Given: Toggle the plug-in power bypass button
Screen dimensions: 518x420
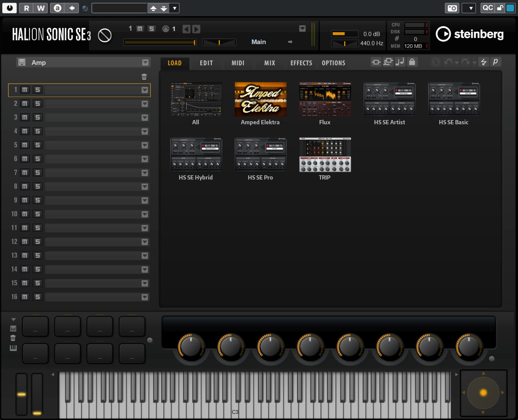Looking at the screenshot, I should pyautogui.click(x=10, y=8).
